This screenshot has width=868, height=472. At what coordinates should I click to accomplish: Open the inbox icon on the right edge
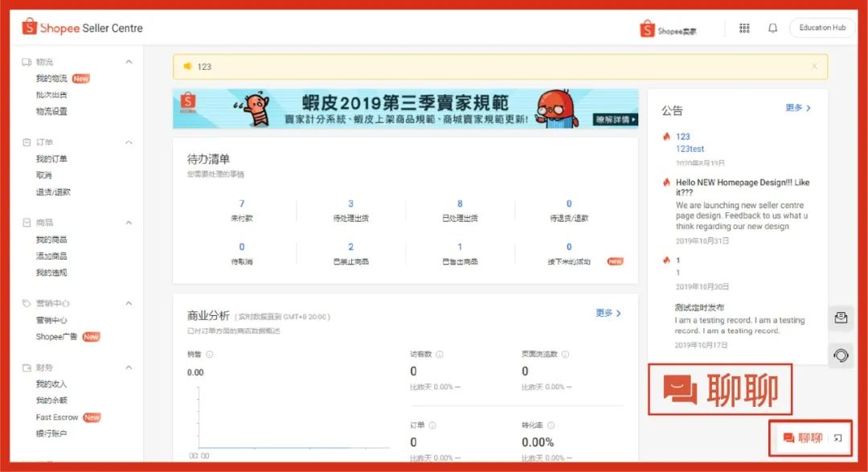[x=841, y=318]
